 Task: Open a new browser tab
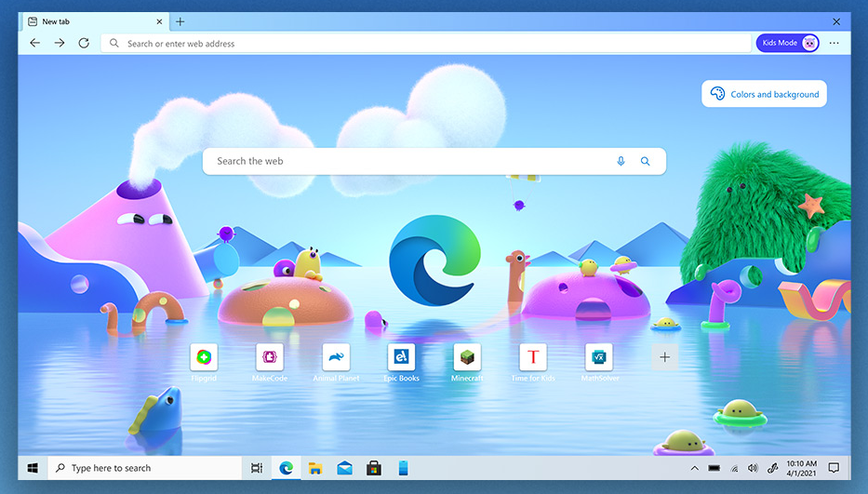pyautogui.click(x=180, y=21)
